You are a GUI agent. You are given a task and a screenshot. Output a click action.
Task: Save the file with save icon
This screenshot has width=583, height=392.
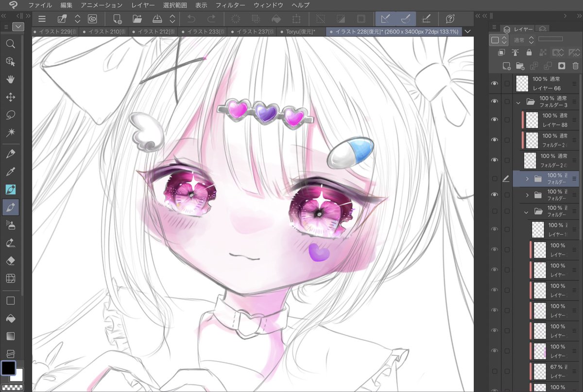pyautogui.click(x=157, y=19)
